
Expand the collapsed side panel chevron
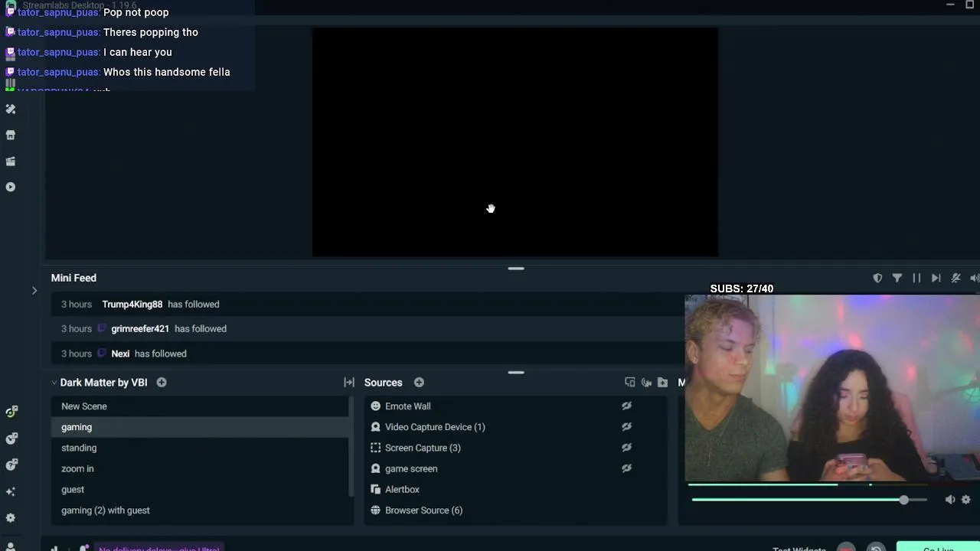(x=34, y=291)
